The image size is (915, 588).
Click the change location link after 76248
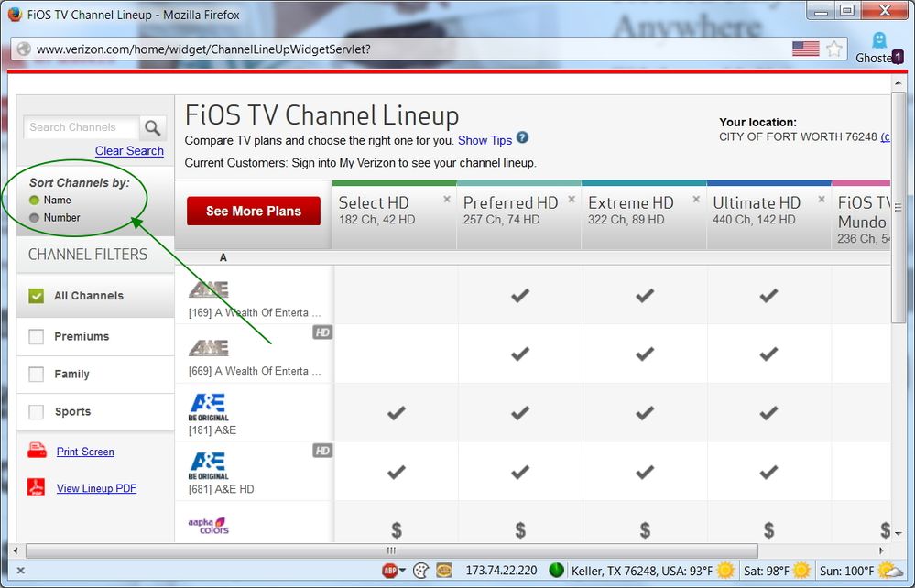886,136
